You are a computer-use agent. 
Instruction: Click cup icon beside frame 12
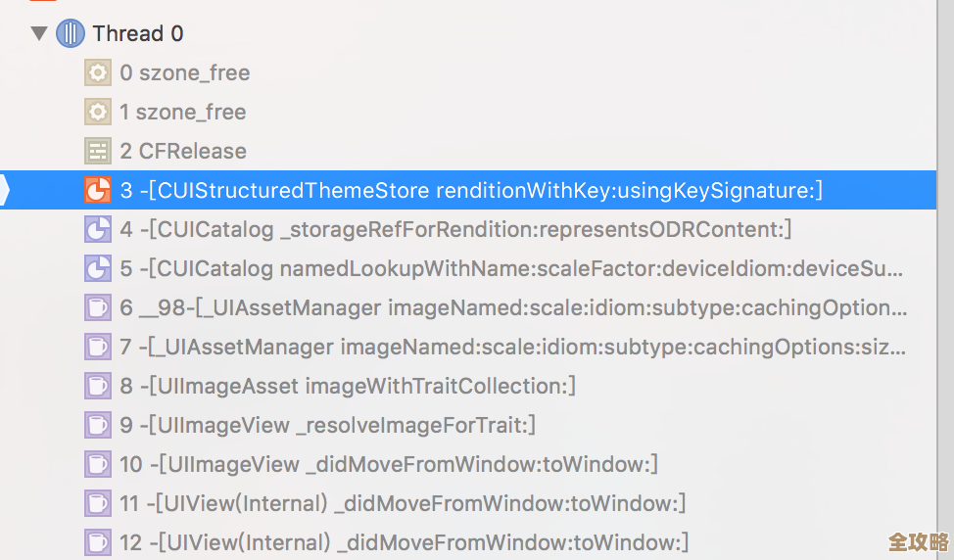pos(98,541)
